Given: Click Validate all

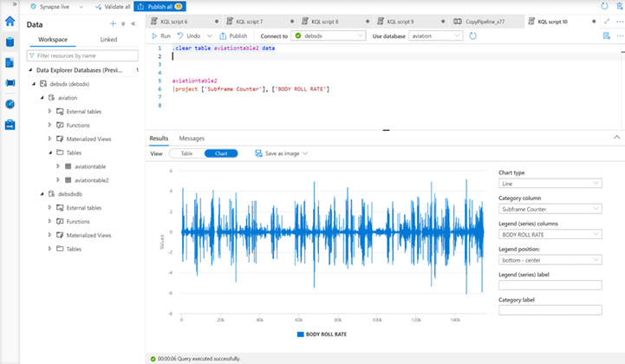Looking at the screenshot, I should click(113, 6).
